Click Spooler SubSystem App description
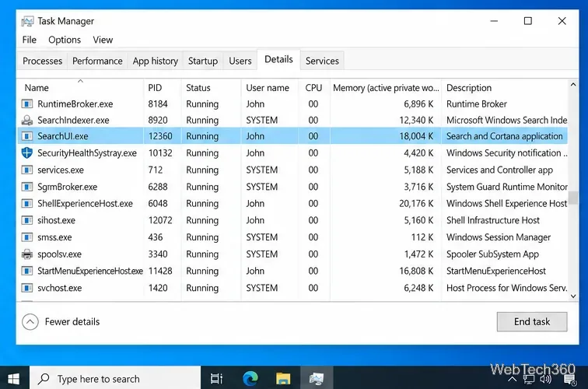Image resolution: width=588 pixels, height=389 pixels. click(492, 254)
